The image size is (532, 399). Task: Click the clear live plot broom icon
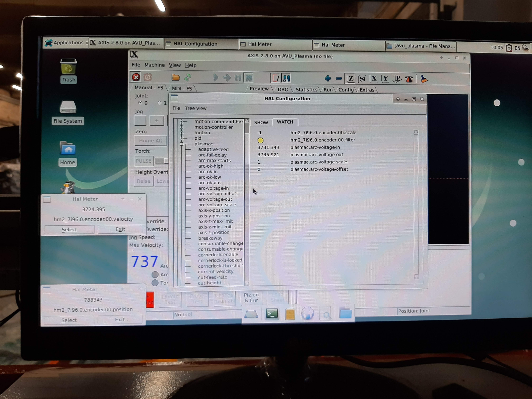[x=424, y=79]
